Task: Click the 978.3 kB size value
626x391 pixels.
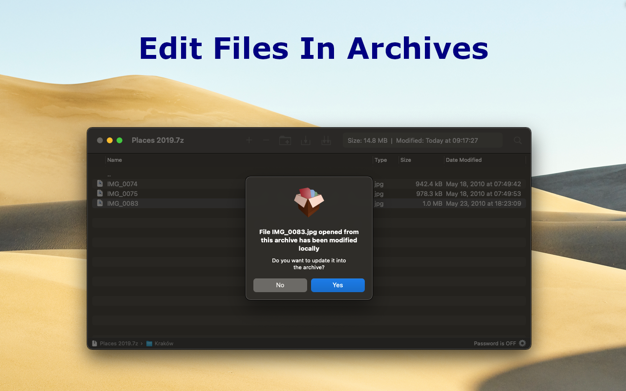Action: pyautogui.click(x=429, y=193)
